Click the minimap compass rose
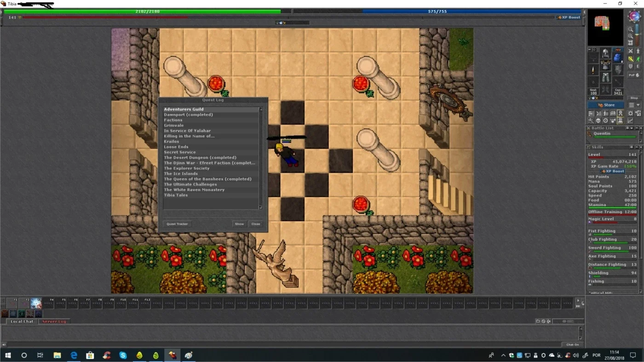The height and width of the screenshot is (362, 644). [x=634, y=16]
